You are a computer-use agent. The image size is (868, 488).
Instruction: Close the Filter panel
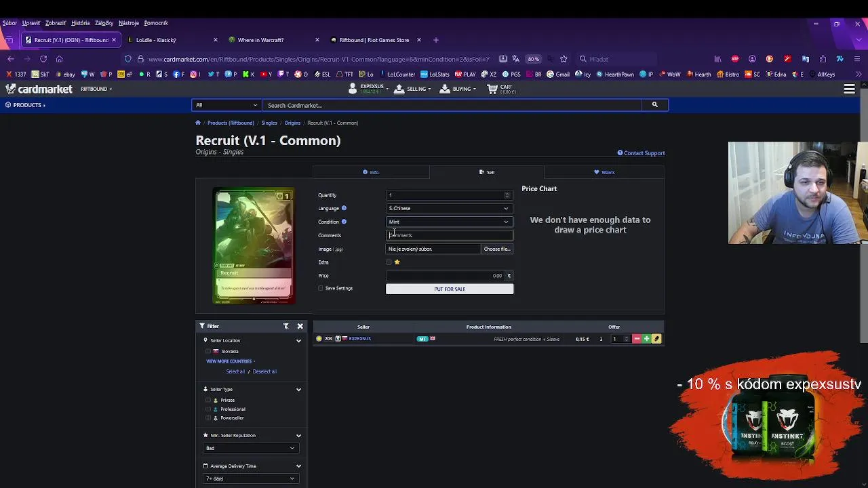[300, 326]
